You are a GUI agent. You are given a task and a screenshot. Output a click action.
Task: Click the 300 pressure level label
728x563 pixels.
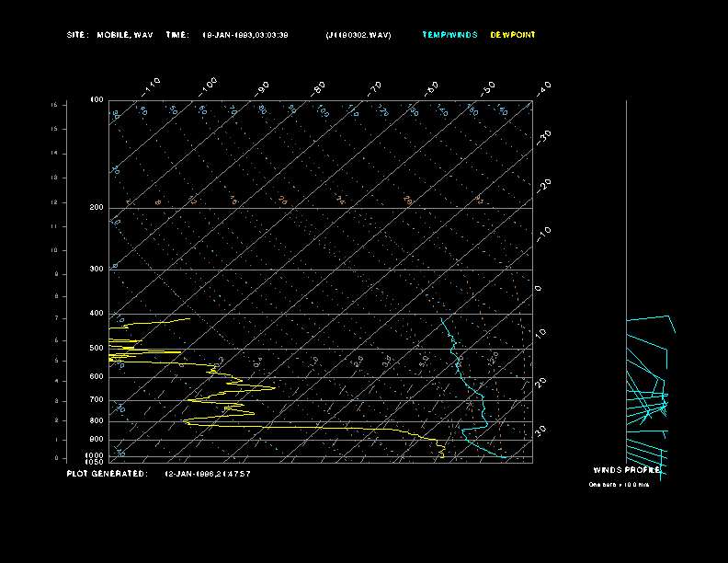click(97, 270)
